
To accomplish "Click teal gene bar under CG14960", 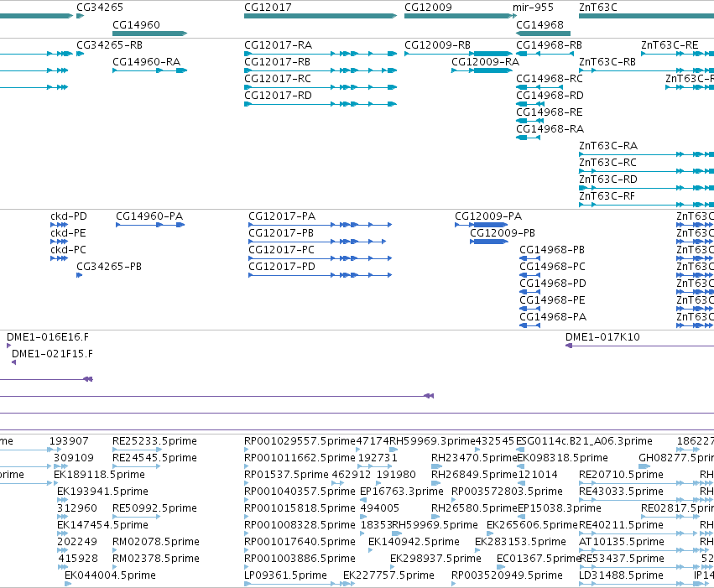I will (150, 34).
